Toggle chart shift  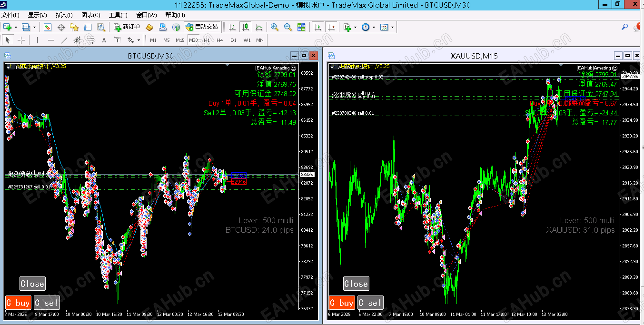331,27
